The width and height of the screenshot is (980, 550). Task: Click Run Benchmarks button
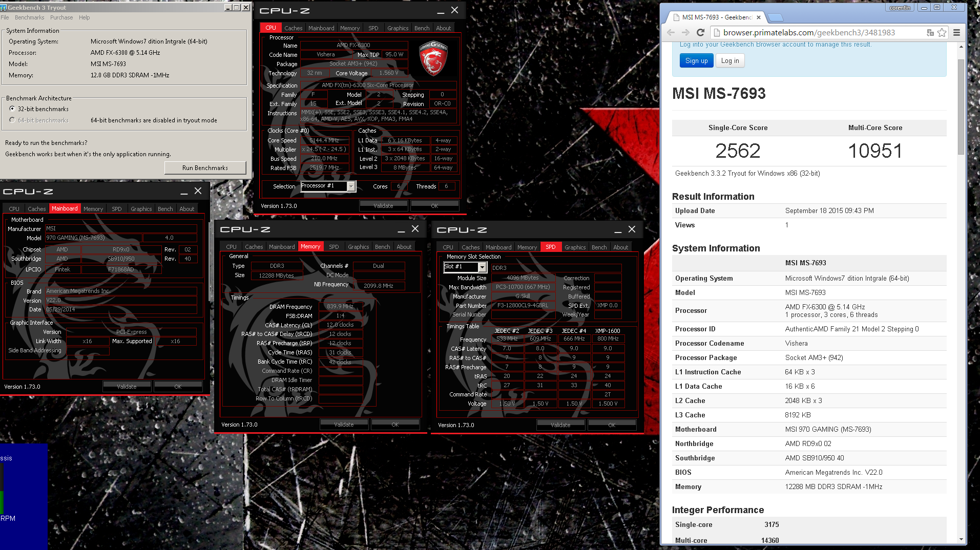point(205,168)
